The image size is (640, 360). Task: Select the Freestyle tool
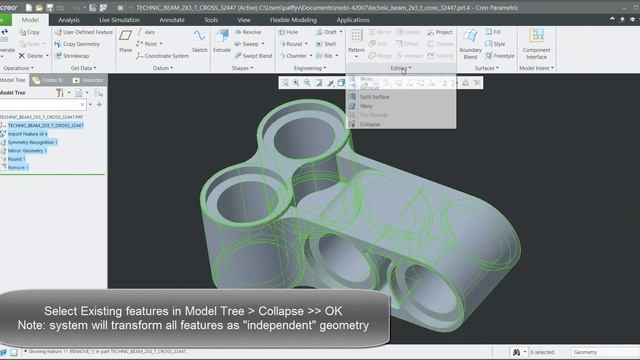(x=500, y=56)
